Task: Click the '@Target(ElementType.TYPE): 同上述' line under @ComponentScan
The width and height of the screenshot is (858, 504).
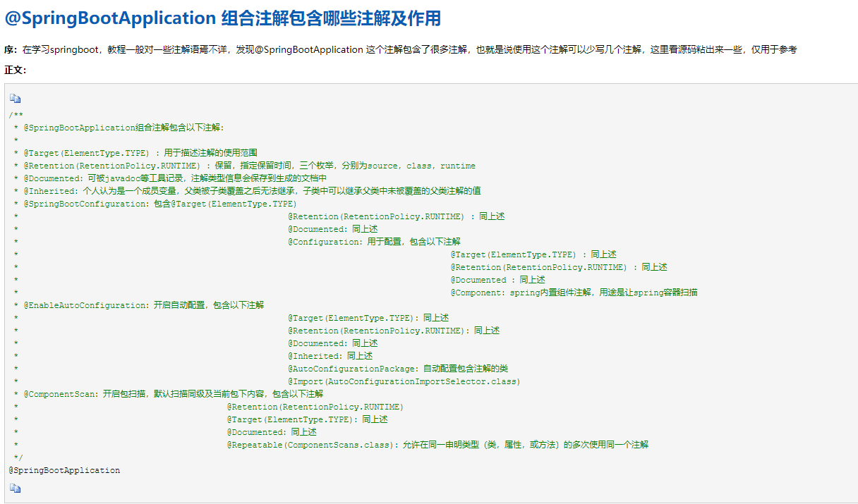Action: (x=308, y=419)
